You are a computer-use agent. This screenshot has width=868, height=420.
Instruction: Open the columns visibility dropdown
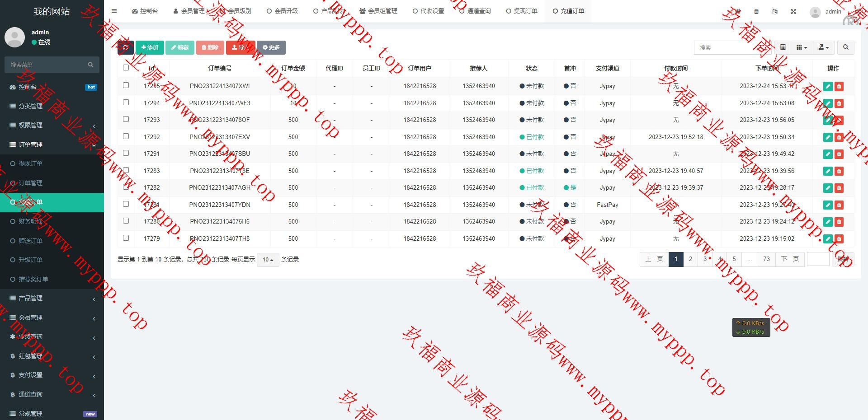coord(802,47)
